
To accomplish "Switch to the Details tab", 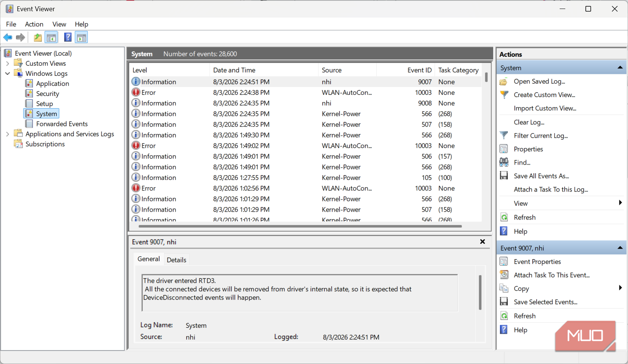I will coord(176,260).
